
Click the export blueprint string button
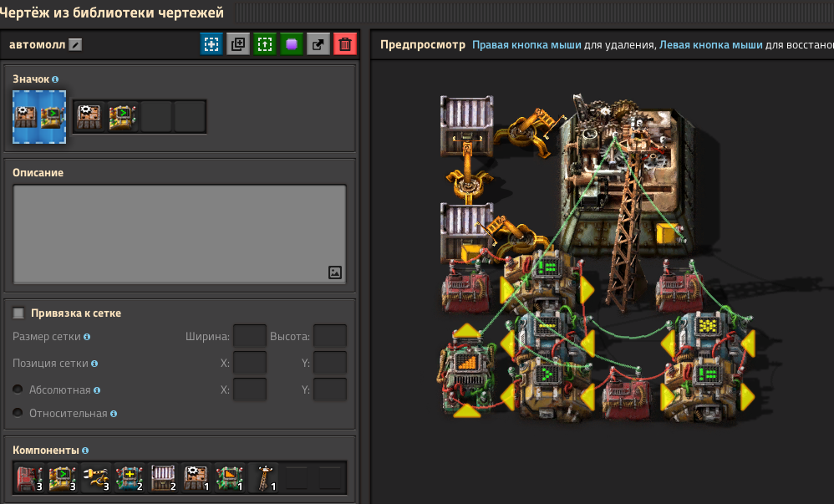(x=318, y=44)
